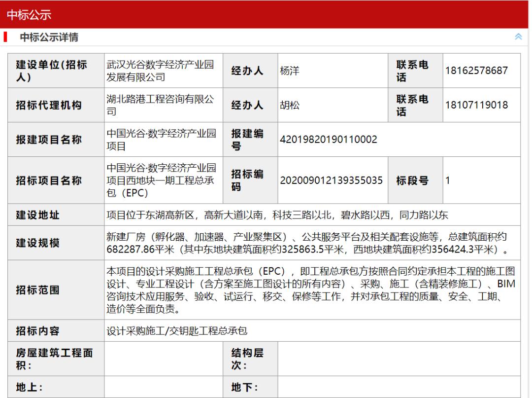Select 报建编号 value 4201982019011​0002
The width and height of the screenshot is (532, 398).
click(329, 140)
